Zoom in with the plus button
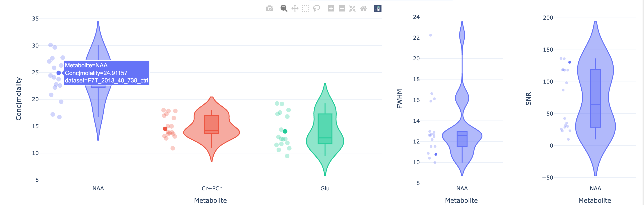This screenshot has width=644, height=205. (331, 9)
